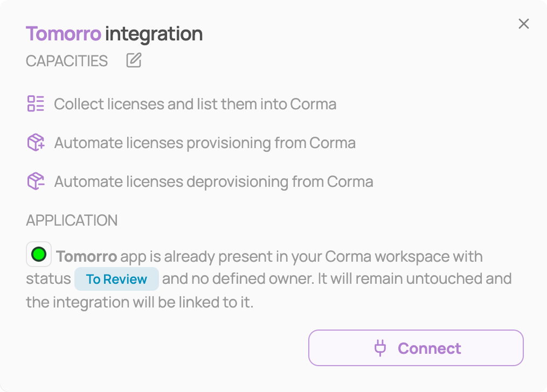Click the edit pencil icon beside CAPACITIES
The width and height of the screenshot is (547, 392).
pos(134,60)
